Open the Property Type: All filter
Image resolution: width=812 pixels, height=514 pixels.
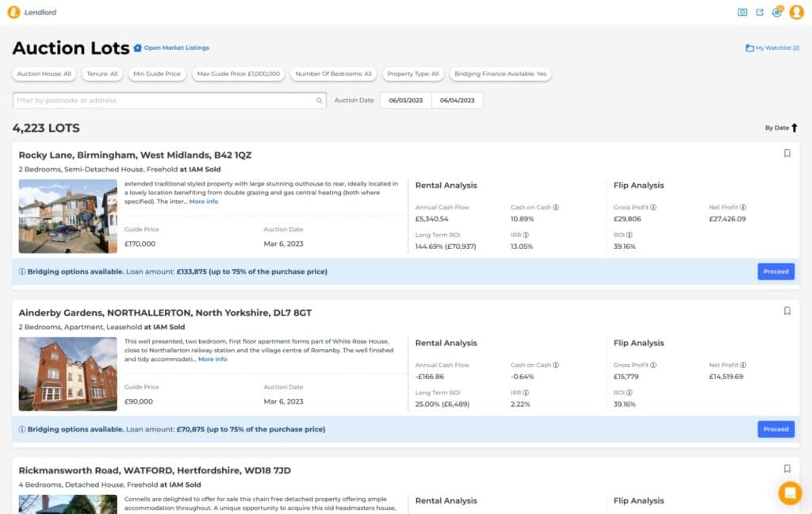[x=412, y=74]
